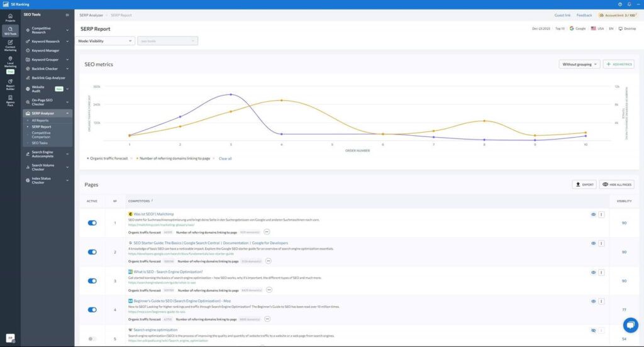644x347 pixels.
Task: Open Agency Pack in the left rail
Action: [10, 101]
